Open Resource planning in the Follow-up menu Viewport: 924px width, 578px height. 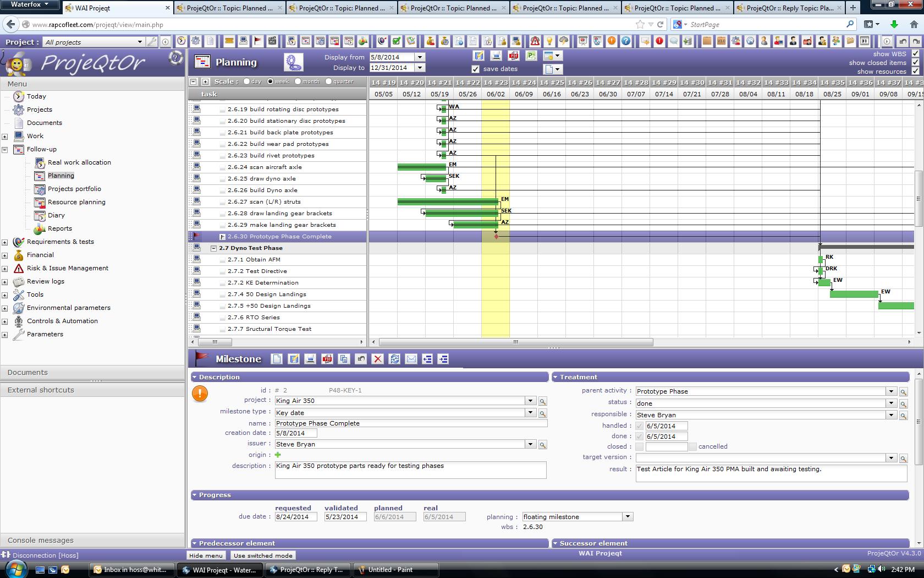coord(76,202)
